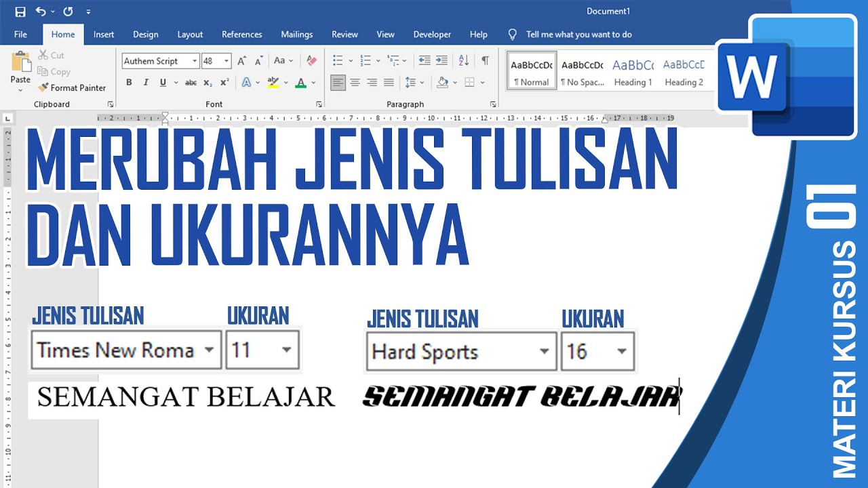868x488 pixels.
Task: Switch to the Review tab
Action: [x=344, y=35]
